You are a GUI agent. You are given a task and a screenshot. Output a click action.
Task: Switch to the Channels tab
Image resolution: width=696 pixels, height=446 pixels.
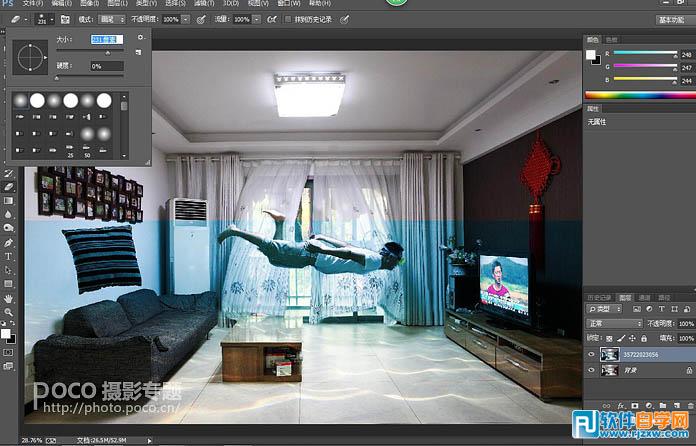[645, 298]
